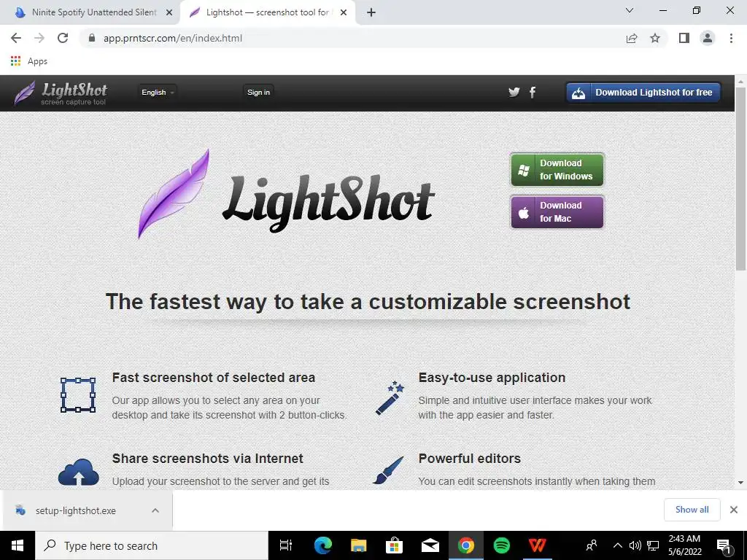Open the volume control in system tray
Image resolution: width=747 pixels, height=560 pixels.
click(635, 545)
